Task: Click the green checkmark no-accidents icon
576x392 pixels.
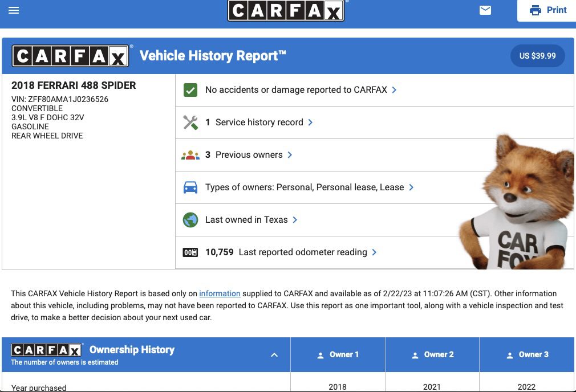Action: pyautogui.click(x=190, y=90)
